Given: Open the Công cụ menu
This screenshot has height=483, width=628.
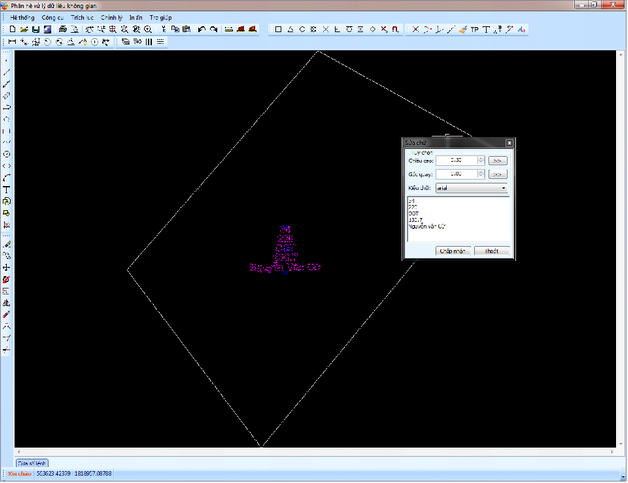Looking at the screenshot, I should (52, 18).
